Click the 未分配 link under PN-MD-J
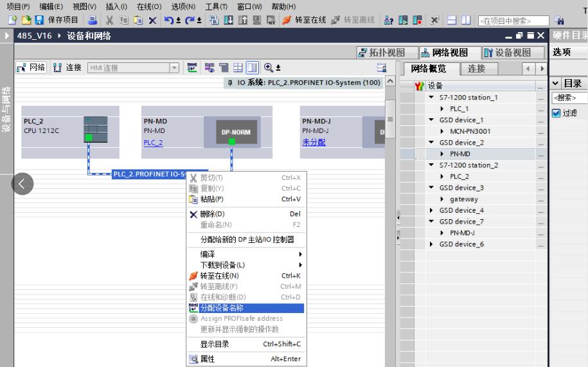 pyautogui.click(x=314, y=143)
